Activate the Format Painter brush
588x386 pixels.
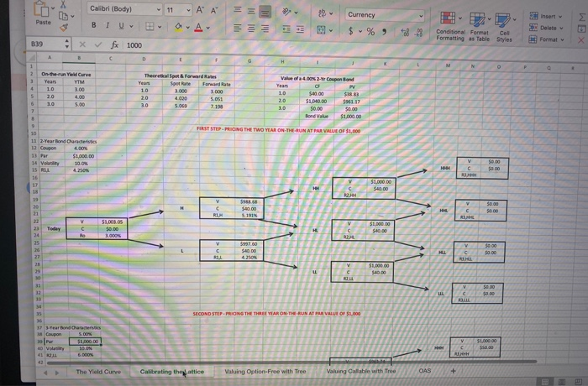[64, 27]
